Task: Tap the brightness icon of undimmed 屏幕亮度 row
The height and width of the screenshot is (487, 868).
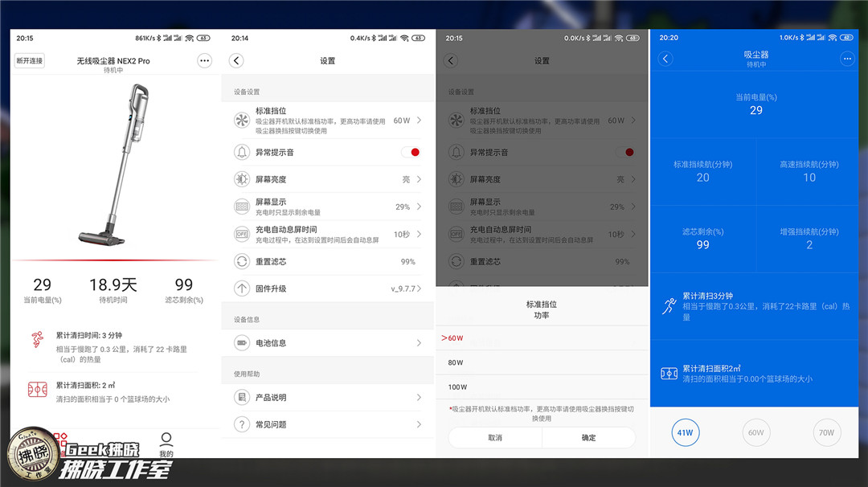Action: (x=242, y=179)
